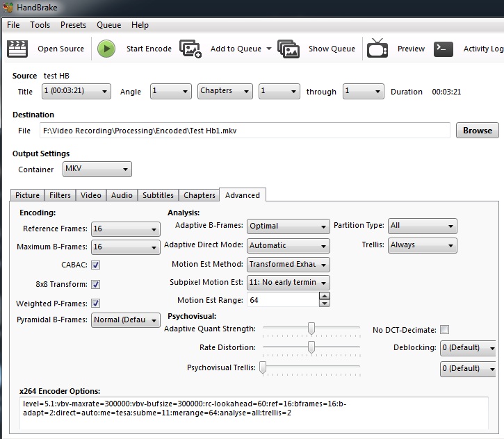Switch to the Chapters tab
504x439 pixels.
[x=200, y=195]
